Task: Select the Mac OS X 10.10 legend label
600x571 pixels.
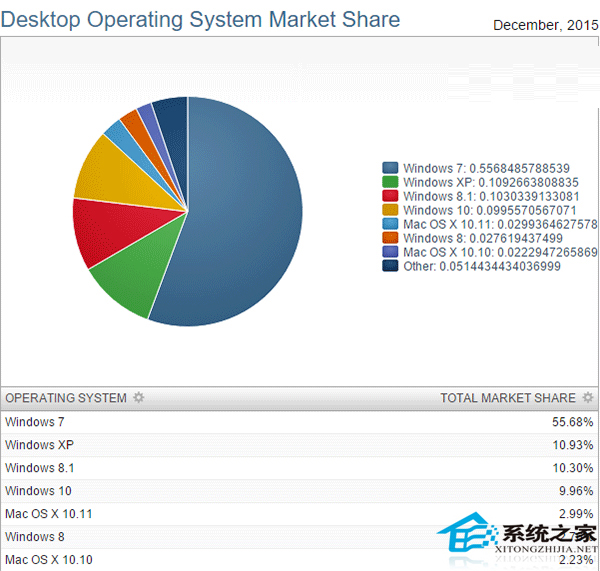Action: pyautogui.click(x=501, y=252)
